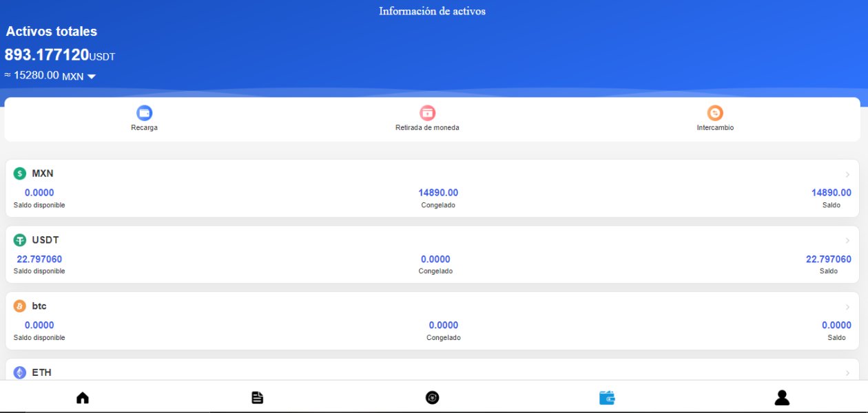Click MXN total 14890.00 above Saldo
Image resolution: width=868 pixels, height=413 pixels.
831,193
